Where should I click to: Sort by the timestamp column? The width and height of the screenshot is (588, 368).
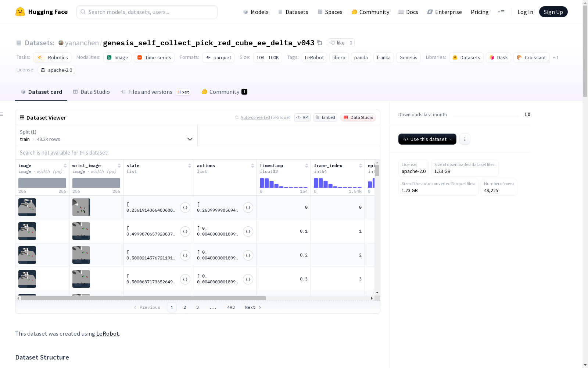(x=306, y=166)
